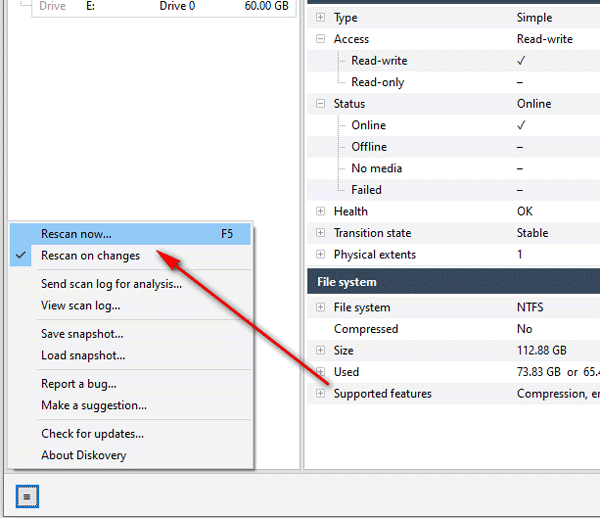Click the hamburger menu button at bottom left

pos(28,495)
